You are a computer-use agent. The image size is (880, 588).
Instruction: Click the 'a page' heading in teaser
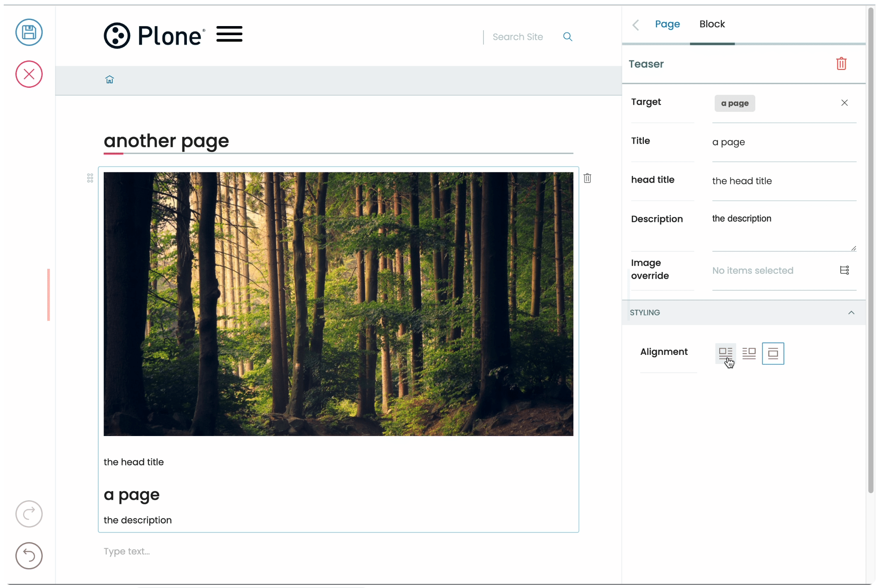coord(131,495)
